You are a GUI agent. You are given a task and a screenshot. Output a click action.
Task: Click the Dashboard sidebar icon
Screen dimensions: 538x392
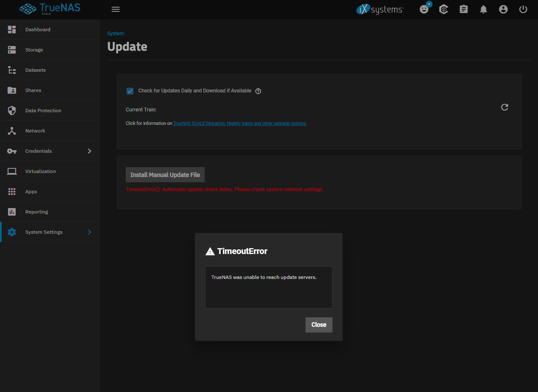pos(12,30)
